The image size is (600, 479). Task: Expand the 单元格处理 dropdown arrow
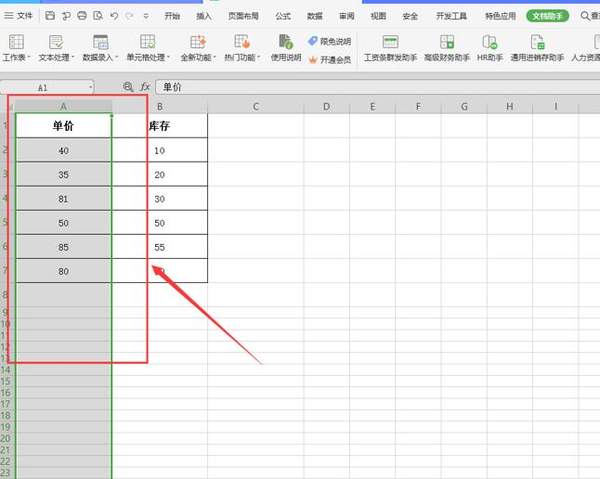coord(168,57)
